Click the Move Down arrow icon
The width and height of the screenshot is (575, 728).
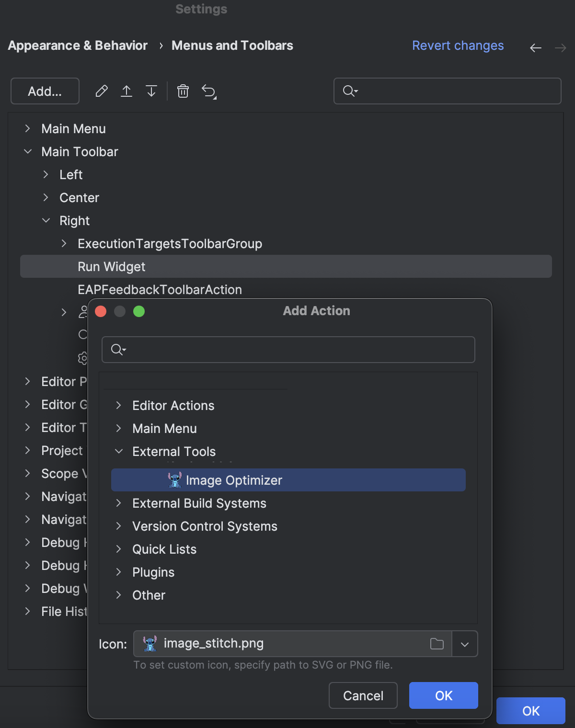(x=151, y=91)
